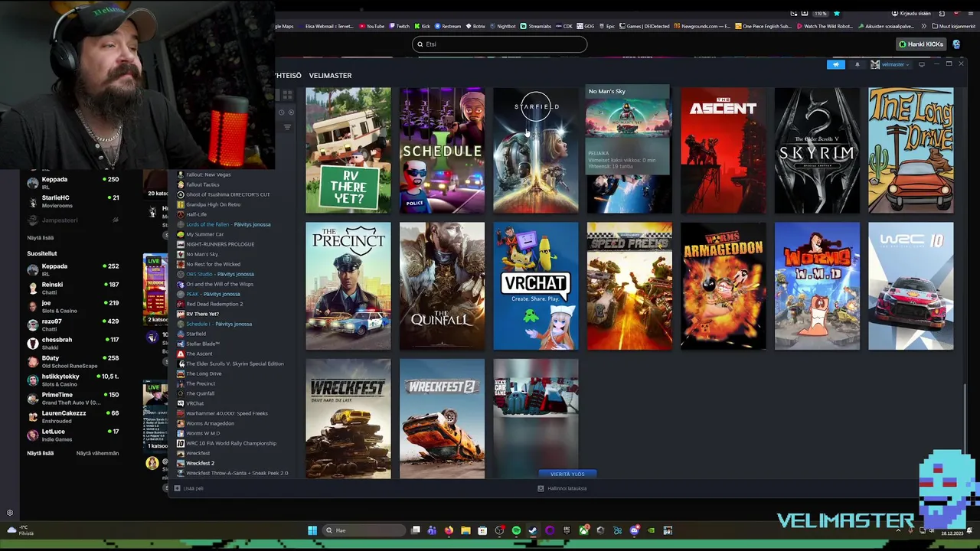The height and width of the screenshot is (551, 980).
Task: Click the Kick search field labeled Etsi
Action: [x=499, y=44]
